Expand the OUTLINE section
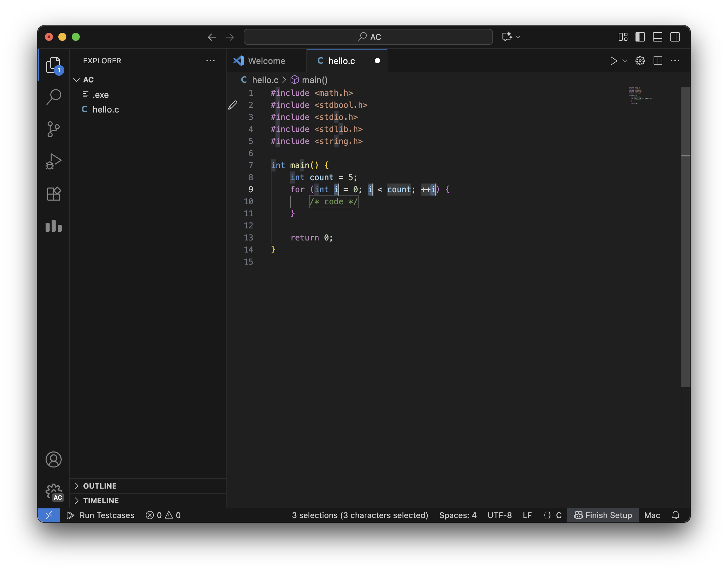The image size is (728, 572). click(x=100, y=486)
